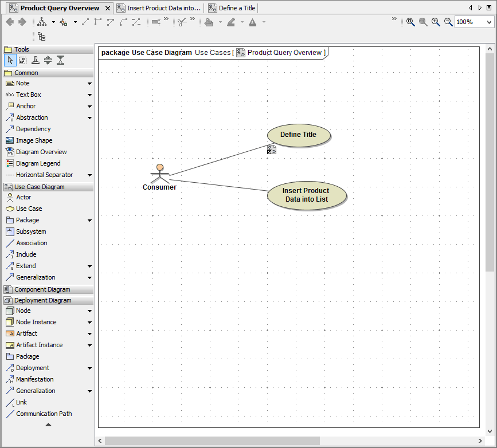
Task: Click the scissors cut icon in toolbar
Action: (182, 22)
